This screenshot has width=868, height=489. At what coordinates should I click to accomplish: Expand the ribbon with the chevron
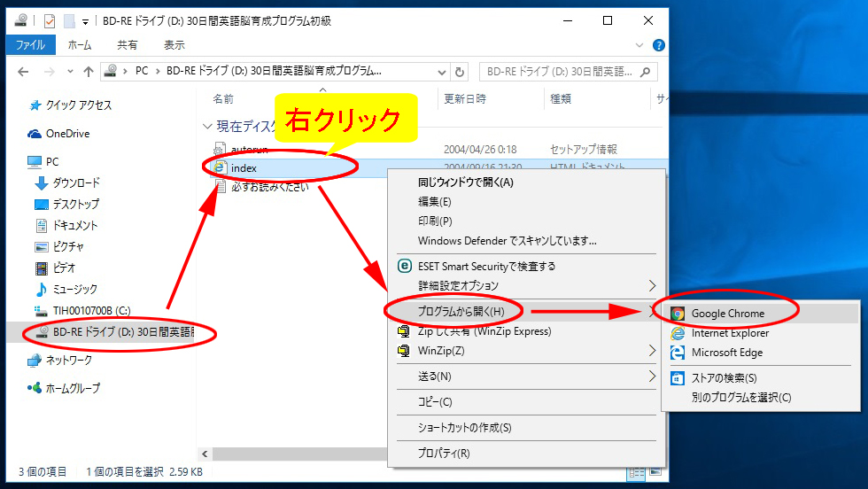click(x=639, y=45)
